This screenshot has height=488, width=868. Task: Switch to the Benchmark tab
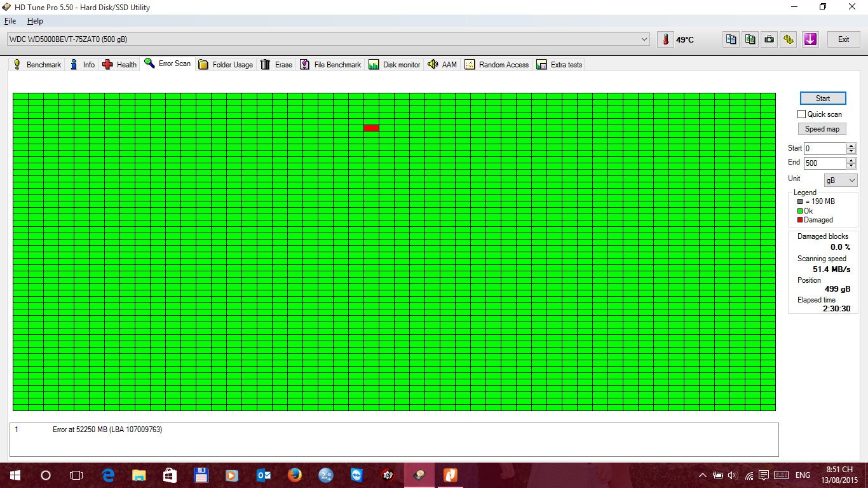point(37,65)
